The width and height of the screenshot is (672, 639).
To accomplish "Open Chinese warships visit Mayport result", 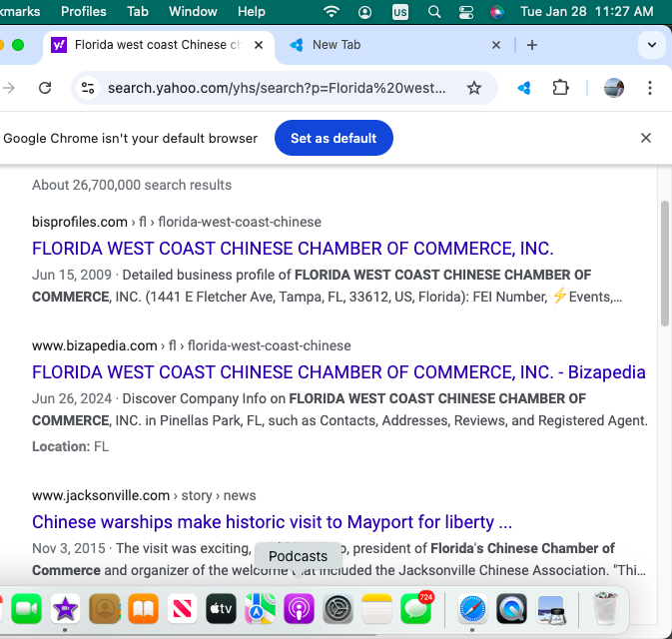I will 273,522.
